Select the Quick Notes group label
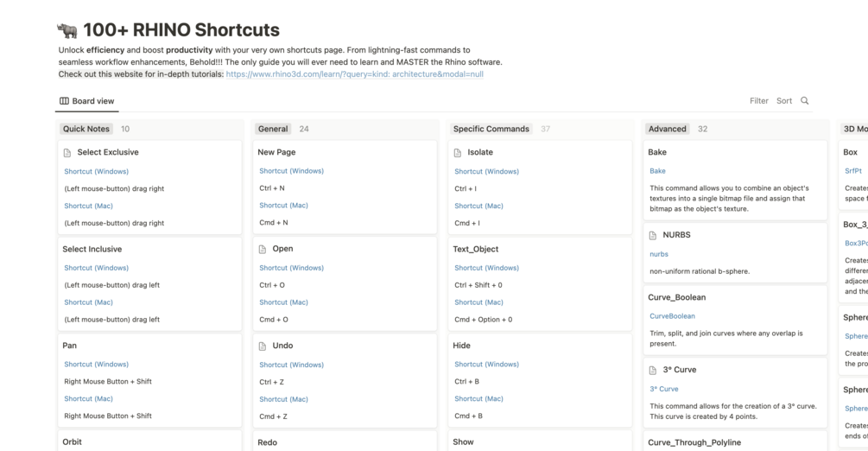Image resolution: width=868 pixels, height=451 pixels. tap(86, 129)
